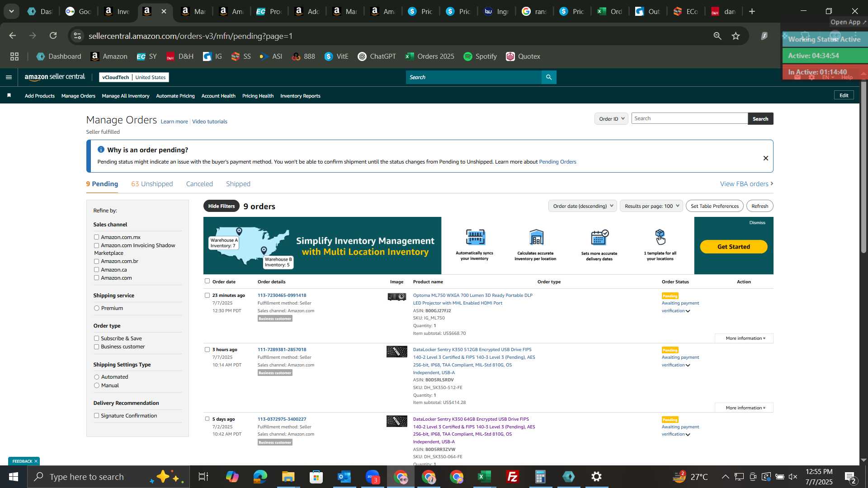This screenshot has width=868, height=488.
Task: Open the Order date (descending) sort dropdown
Action: [582, 206]
